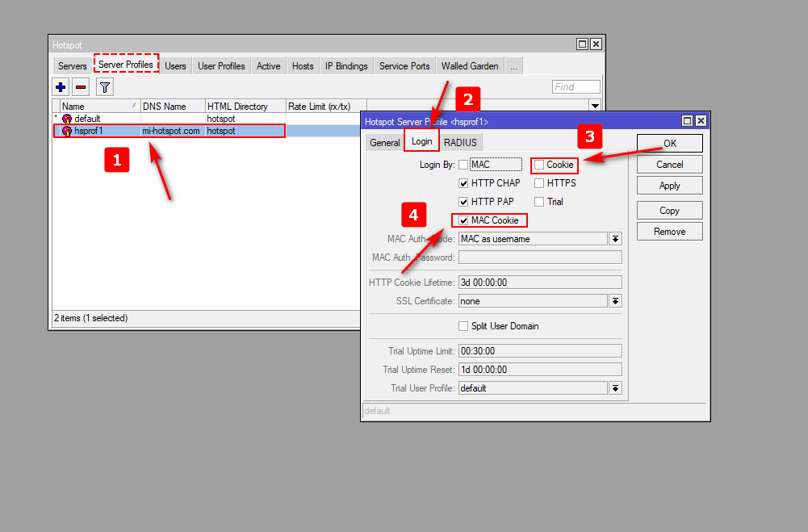The width and height of the screenshot is (808, 532).
Task: Open the column list dropdown arrow
Action: pyautogui.click(x=595, y=106)
